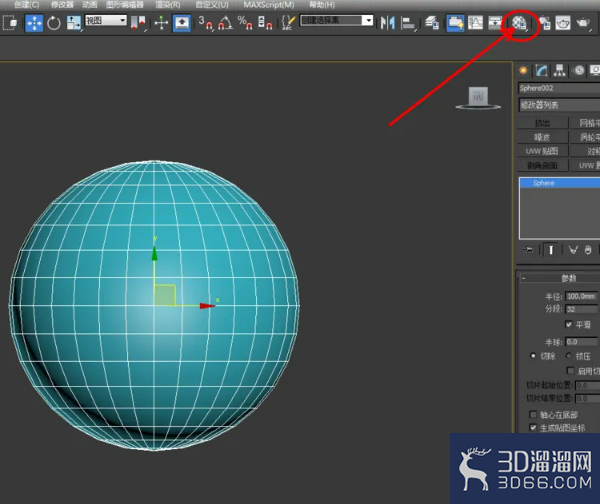Open the 创建(C) menu
The width and height of the screenshot is (600, 504).
pyautogui.click(x=27, y=5)
